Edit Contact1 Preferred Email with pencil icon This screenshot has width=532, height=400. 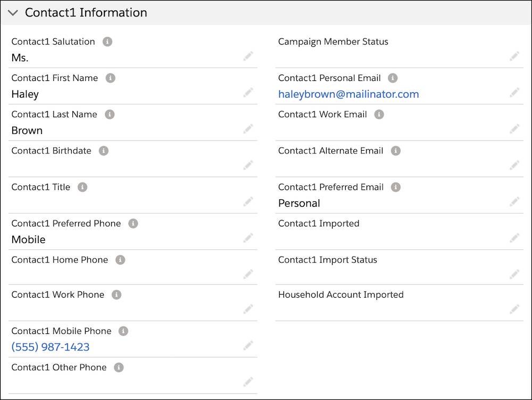(x=514, y=201)
